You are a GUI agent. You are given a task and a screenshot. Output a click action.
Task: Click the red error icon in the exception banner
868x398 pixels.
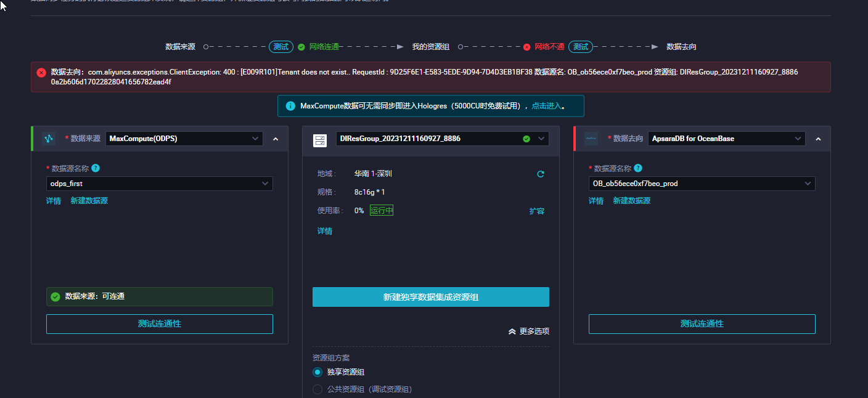41,72
